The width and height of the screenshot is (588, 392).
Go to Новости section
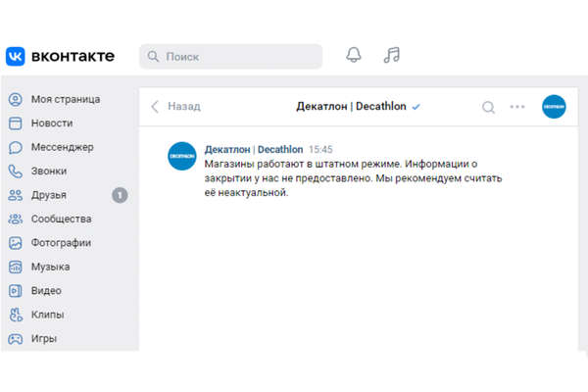[x=52, y=123]
